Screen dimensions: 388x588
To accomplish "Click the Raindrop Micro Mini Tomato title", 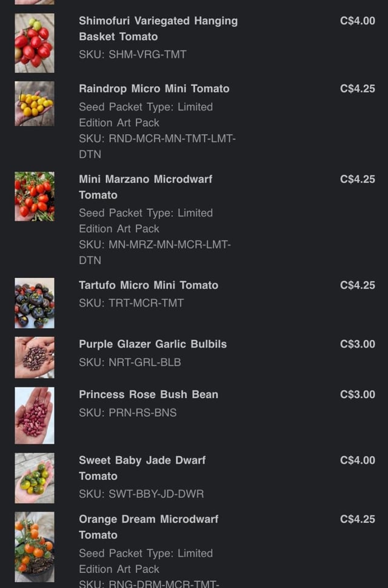I will [154, 89].
